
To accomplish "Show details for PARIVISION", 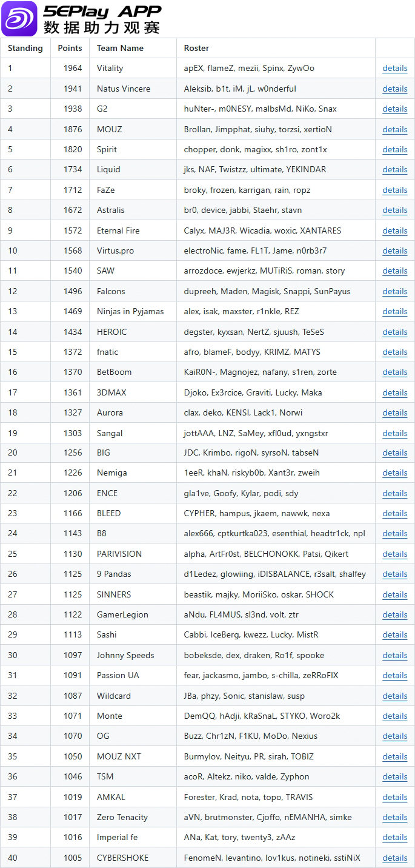I will [x=395, y=554].
